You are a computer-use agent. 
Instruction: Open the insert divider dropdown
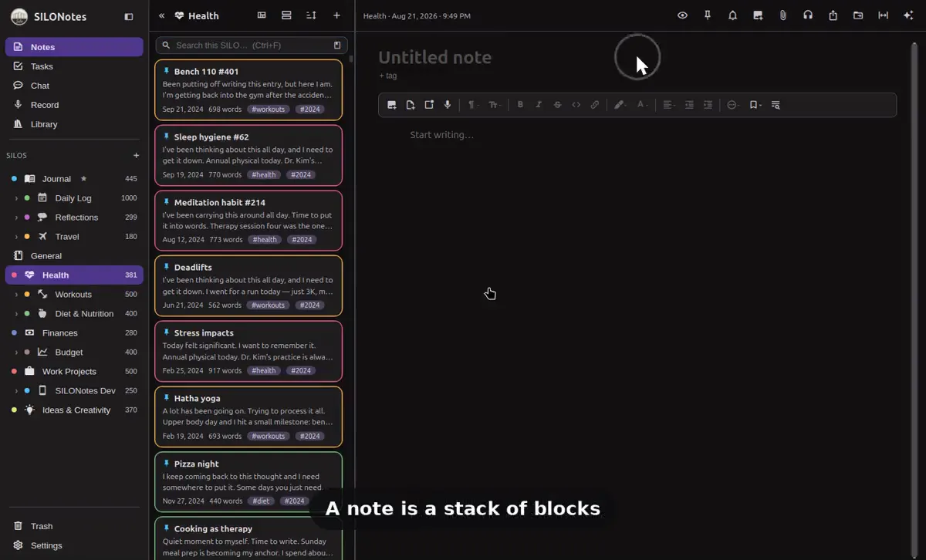pyautogui.click(x=733, y=105)
